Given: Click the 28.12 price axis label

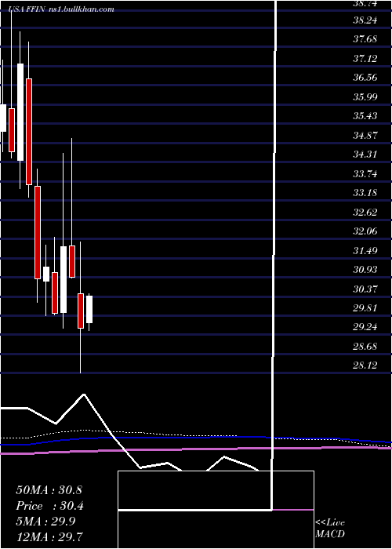Looking at the screenshot, I should 365,366.
